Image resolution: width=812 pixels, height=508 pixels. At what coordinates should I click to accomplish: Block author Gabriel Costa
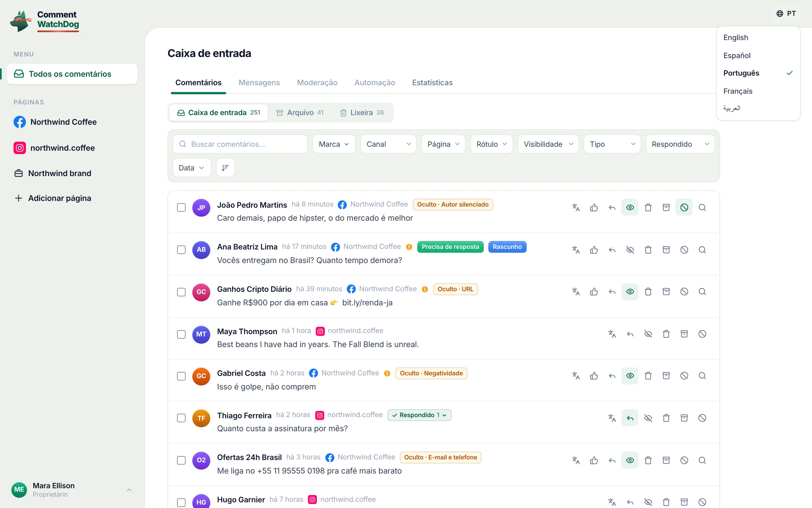684,376
